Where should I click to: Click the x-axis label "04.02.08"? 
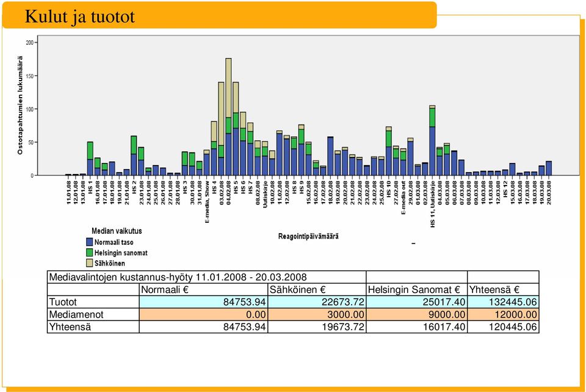coord(228,193)
